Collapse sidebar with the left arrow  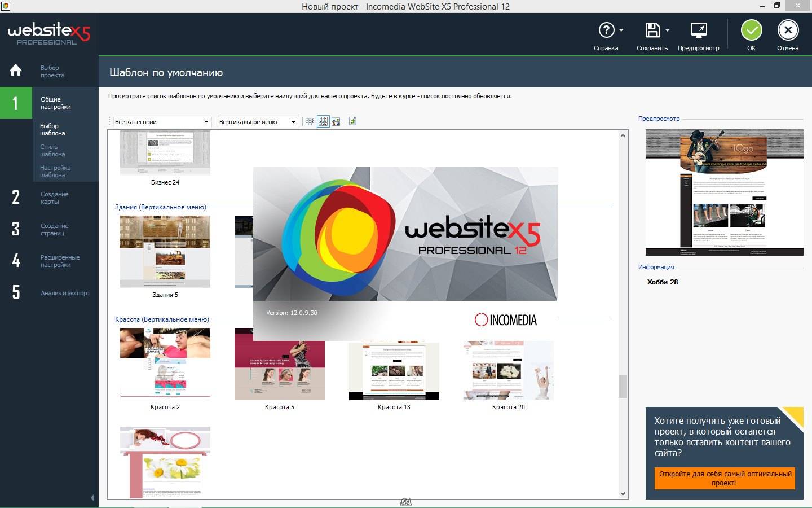(92, 498)
